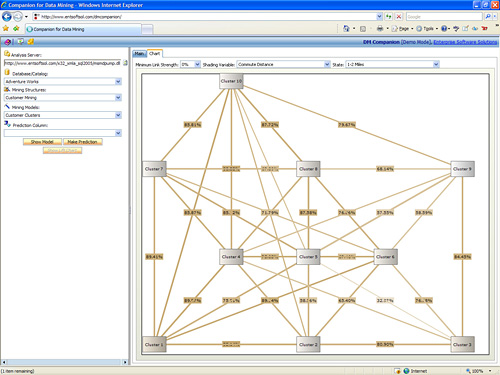Image resolution: width=500 pixels, height=375 pixels.
Task: Click the 84.45% link label
Action: (462, 257)
